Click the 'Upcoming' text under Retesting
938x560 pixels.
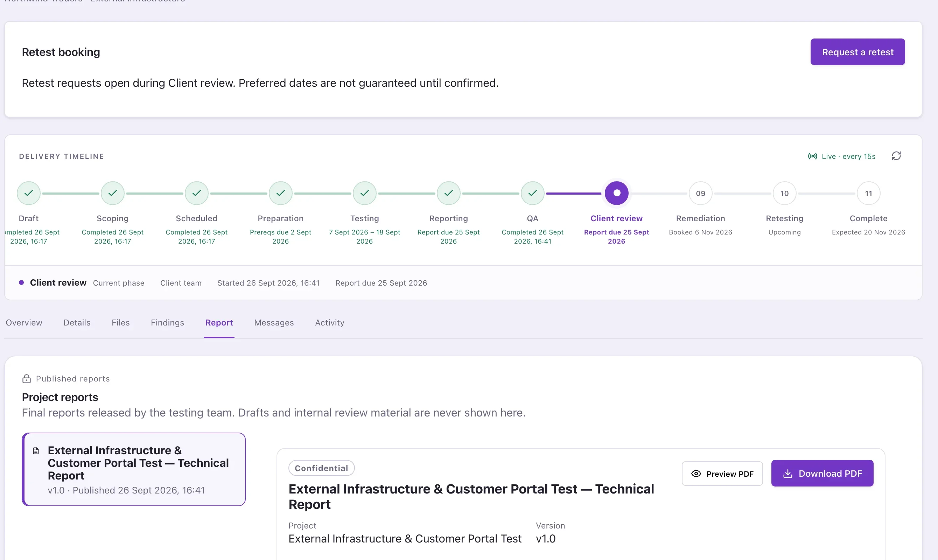[x=784, y=232]
